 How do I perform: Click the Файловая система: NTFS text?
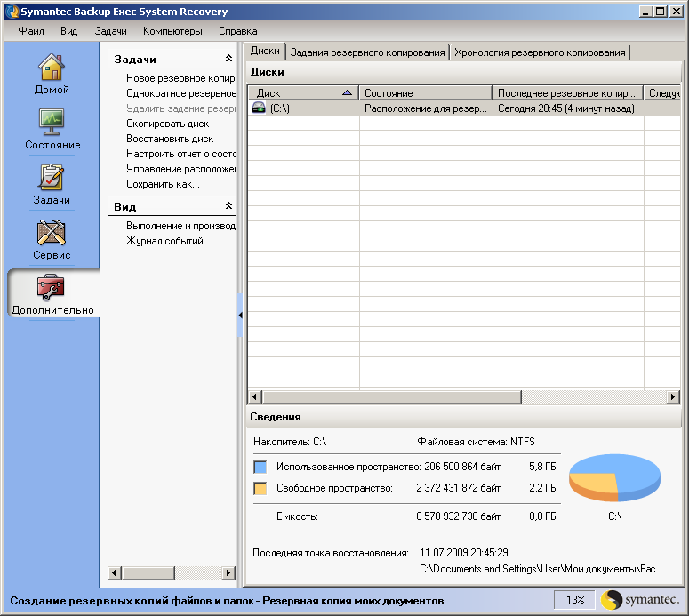(x=476, y=442)
